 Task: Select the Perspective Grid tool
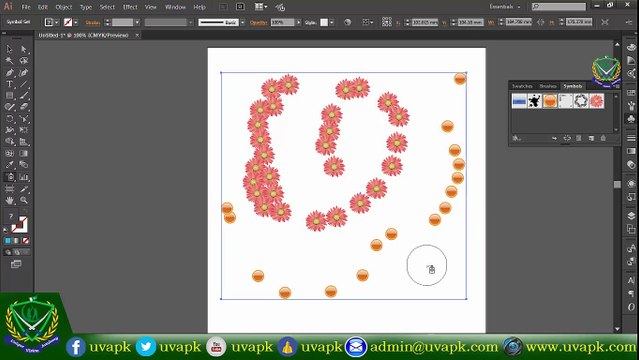click(24, 141)
